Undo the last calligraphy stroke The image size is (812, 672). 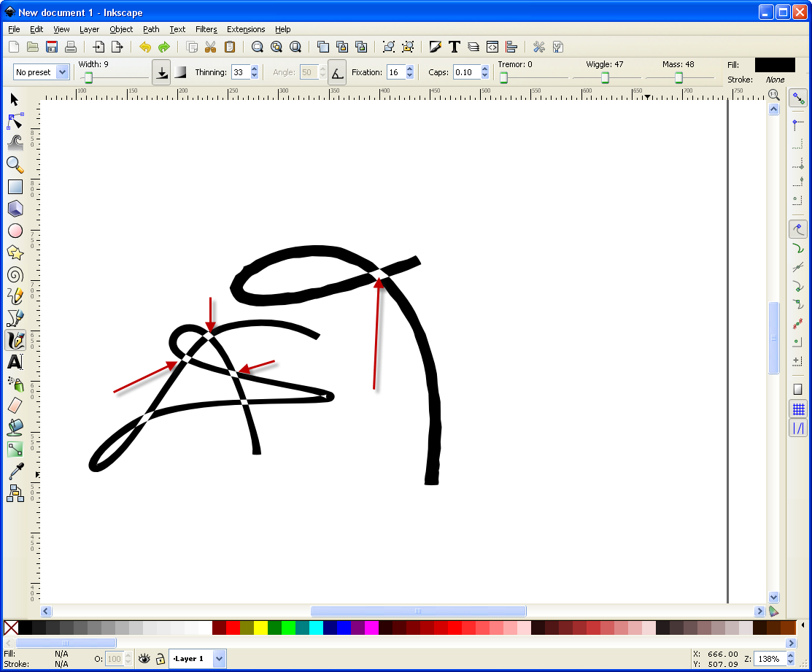(145, 46)
